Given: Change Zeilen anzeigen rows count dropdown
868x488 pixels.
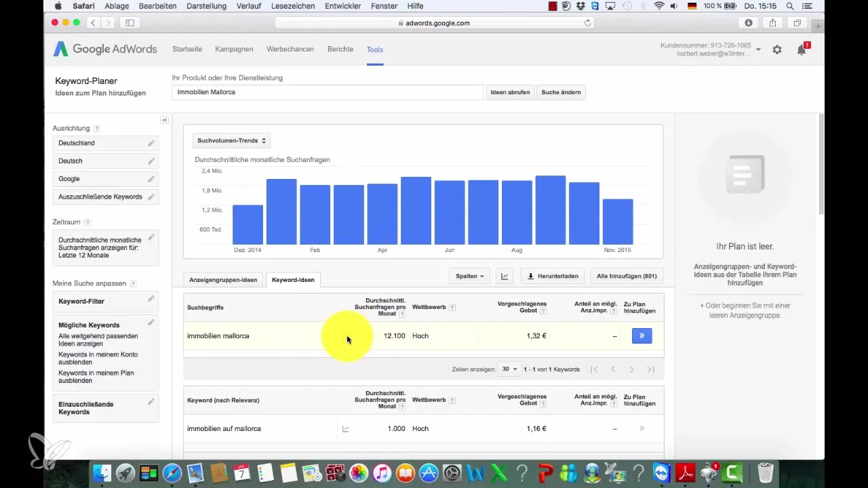Looking at the screenshot, I should point(509,369).
